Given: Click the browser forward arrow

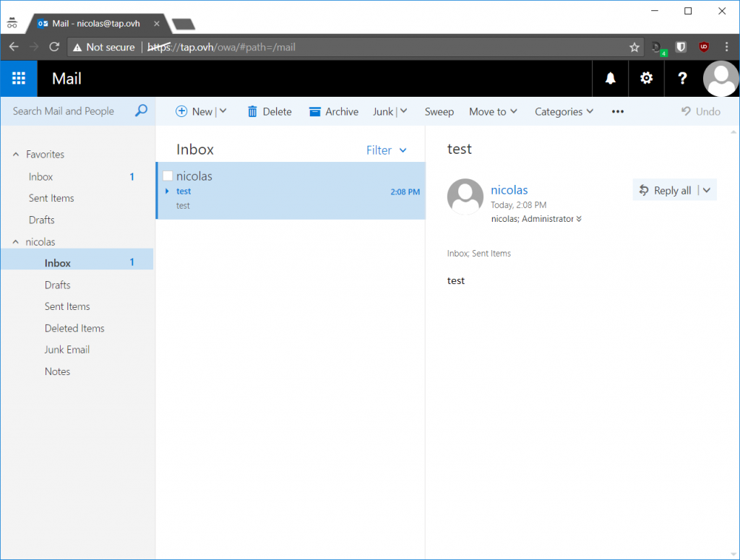Looking at the screenshot, I should click(x=34, y=47).
